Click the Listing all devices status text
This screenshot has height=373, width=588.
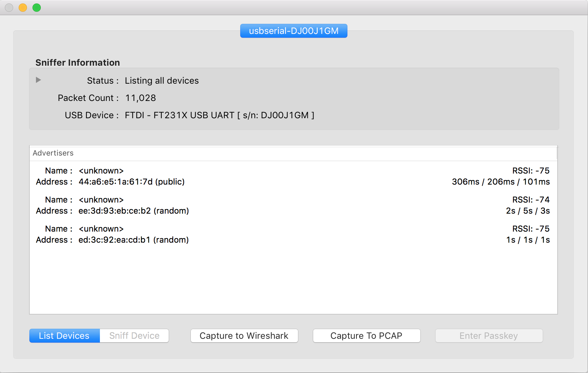162,81
